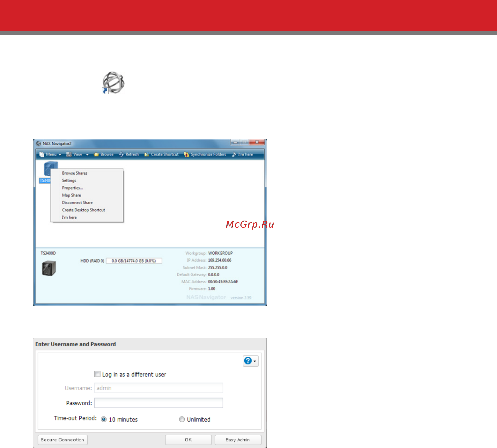Click the I'm here music note icon
This screenshot has height=448, width=497.
pos(234,154)
